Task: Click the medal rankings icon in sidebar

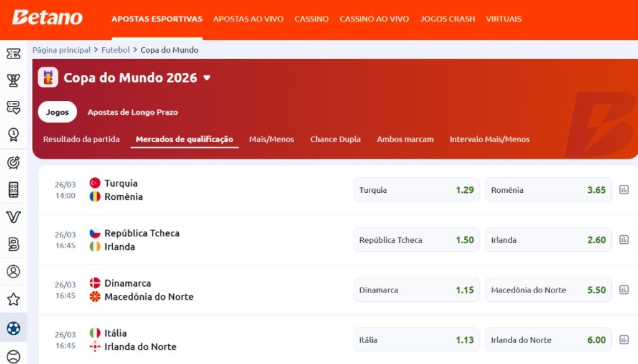Action: (14, 134)
